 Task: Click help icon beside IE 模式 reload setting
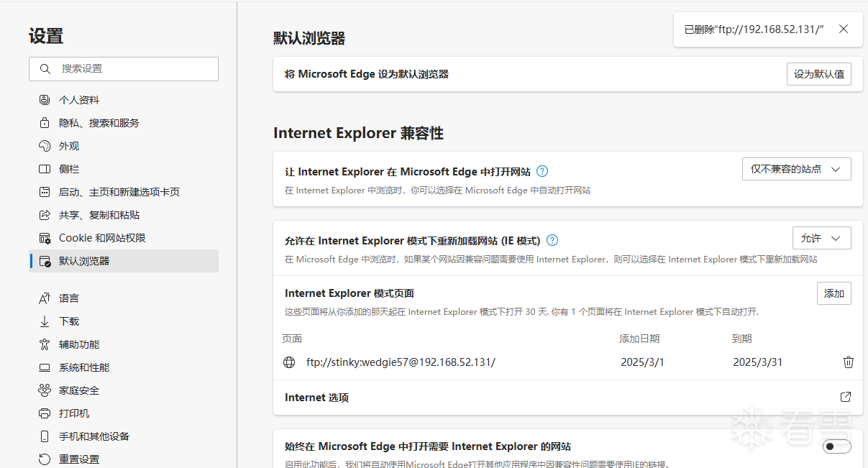[x=552, y=240]
